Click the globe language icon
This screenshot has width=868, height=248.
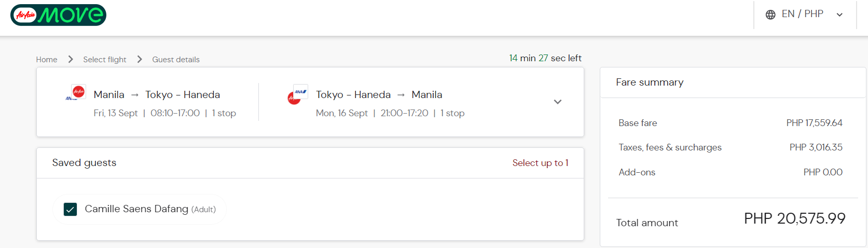click(770, 15)
